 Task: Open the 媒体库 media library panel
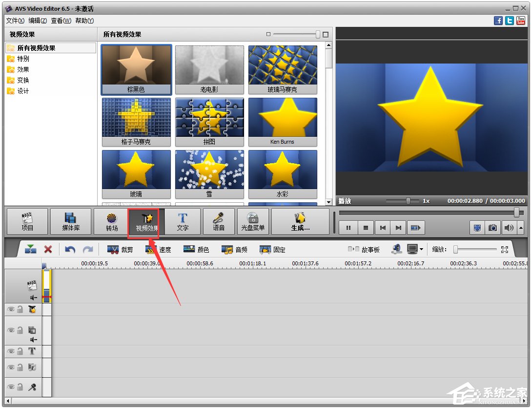click(71, 221)
